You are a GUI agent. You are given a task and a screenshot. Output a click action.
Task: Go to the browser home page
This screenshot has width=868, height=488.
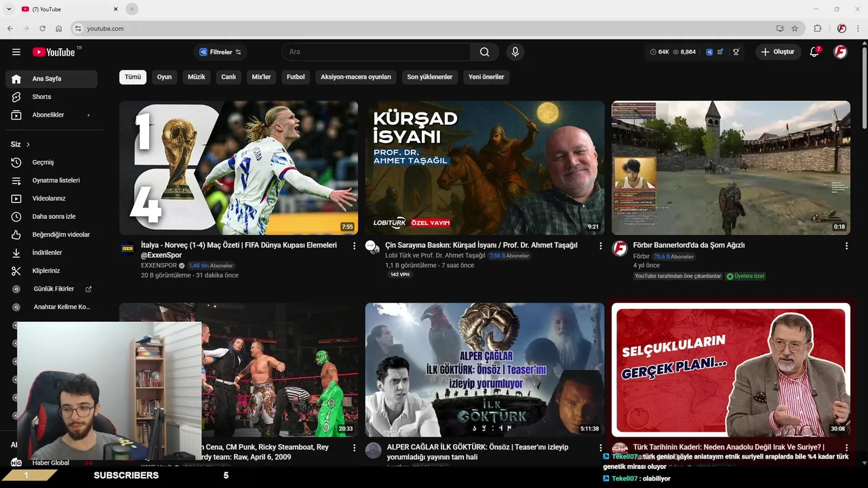tap(59, 28)
